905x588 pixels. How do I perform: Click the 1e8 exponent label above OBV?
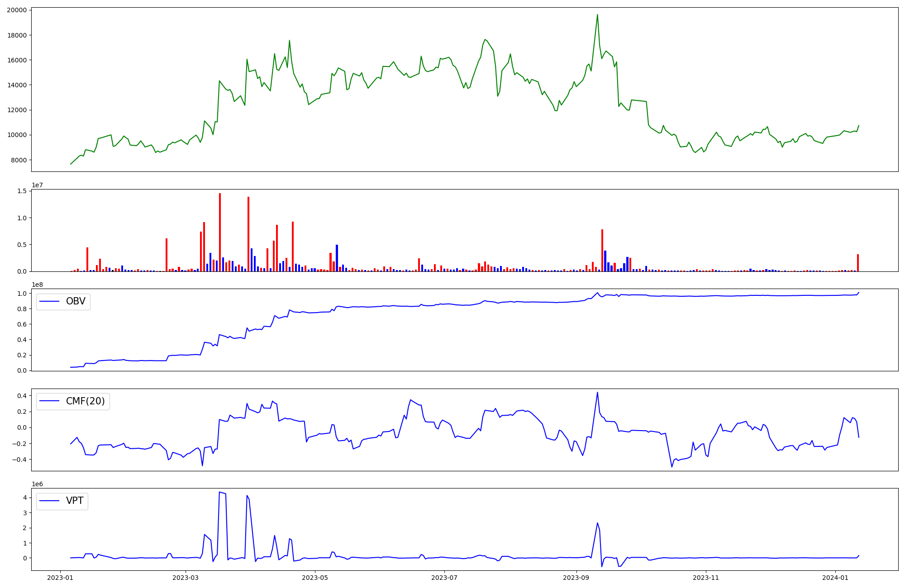(x=37, y=285)
